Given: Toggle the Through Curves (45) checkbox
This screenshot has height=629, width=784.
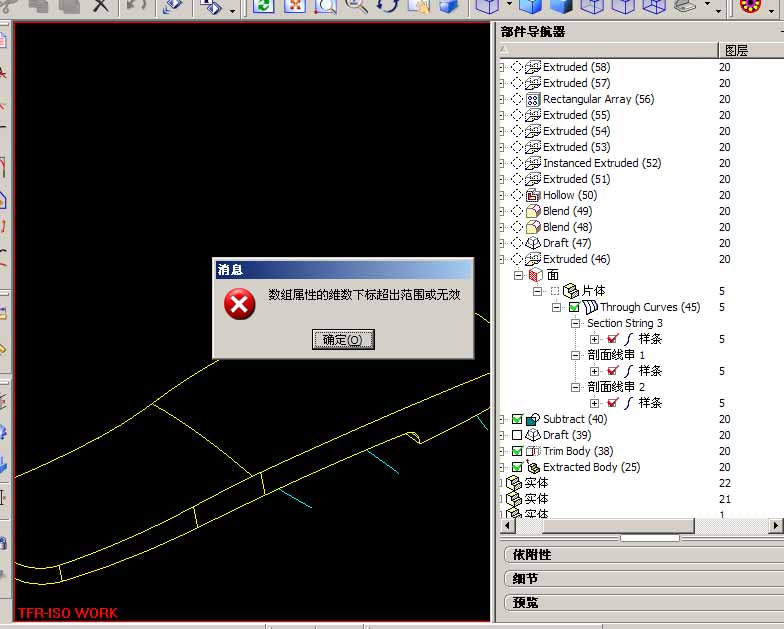Looking at the screenshot, I should coord(574,307).
